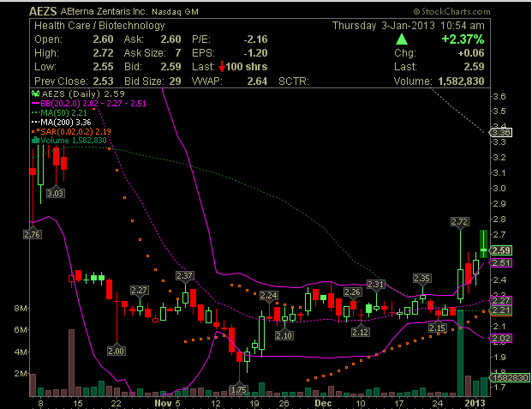
Task: Click the 2.24 price annotation
Action: 269,295
